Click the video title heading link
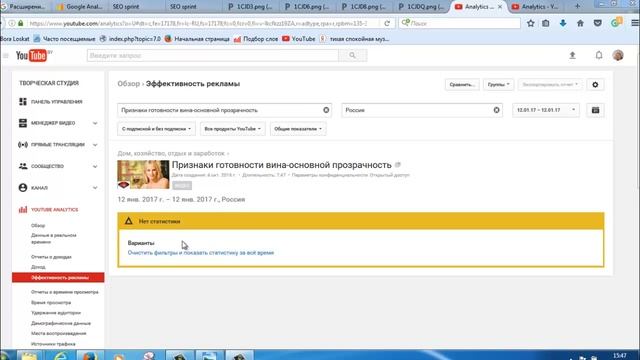 281,165
